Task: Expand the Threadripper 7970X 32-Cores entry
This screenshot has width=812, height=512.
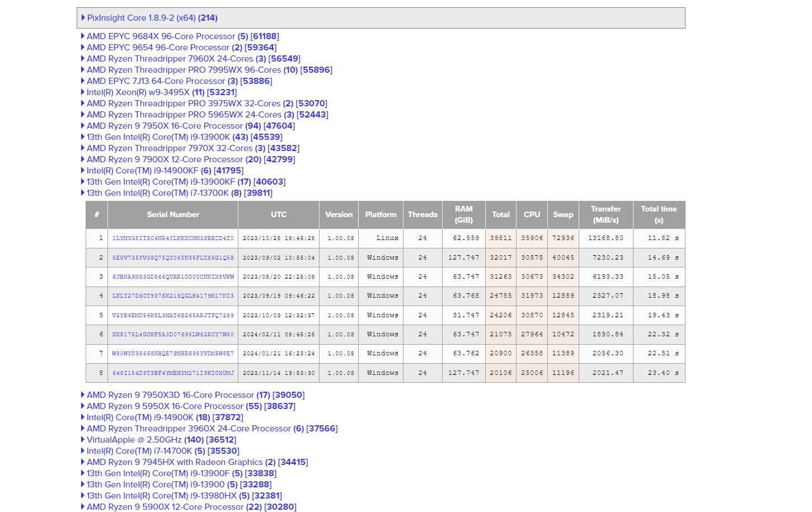Action: click(x=190, y=148)
